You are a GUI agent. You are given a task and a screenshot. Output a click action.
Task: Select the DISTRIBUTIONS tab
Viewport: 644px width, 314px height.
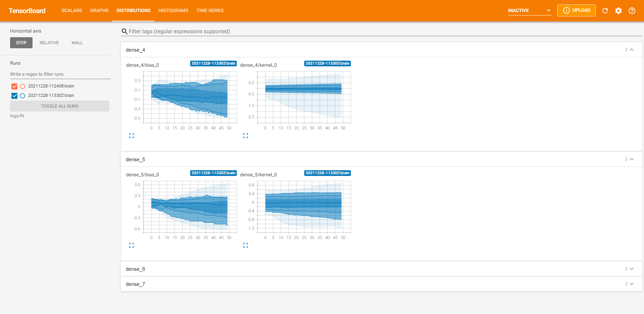[x=133, y=10]
